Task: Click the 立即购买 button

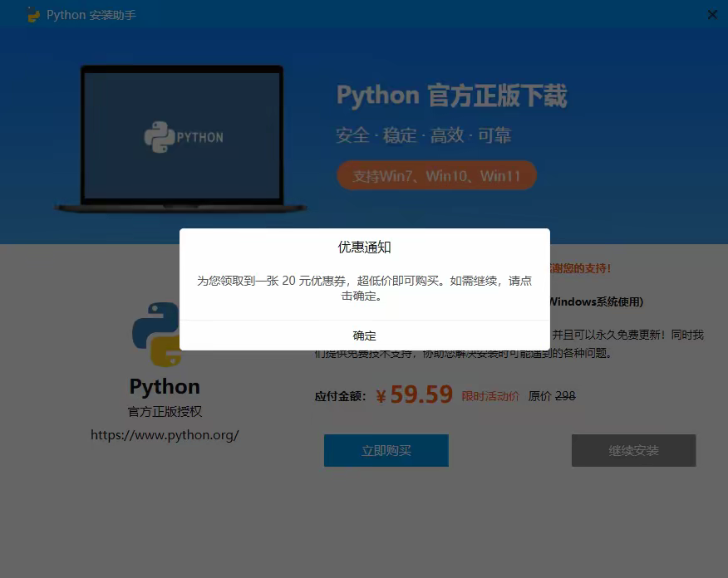Action: click(386, 450)
